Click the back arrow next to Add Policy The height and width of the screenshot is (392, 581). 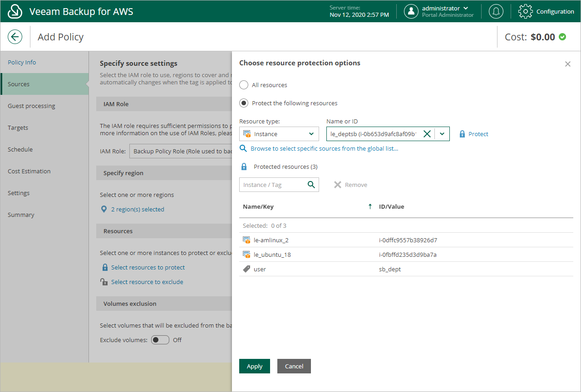coord(15,37)
